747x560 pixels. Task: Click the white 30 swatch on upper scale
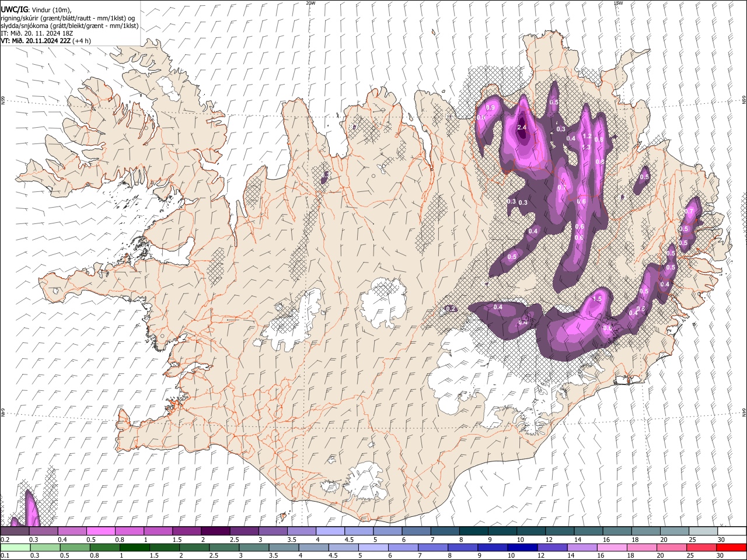[x=732, y=531]
